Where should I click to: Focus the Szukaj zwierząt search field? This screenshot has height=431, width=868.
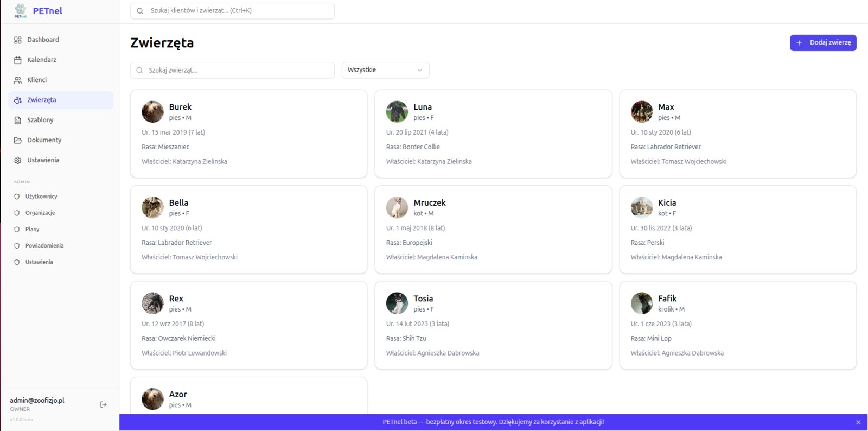tap(232, 70)
